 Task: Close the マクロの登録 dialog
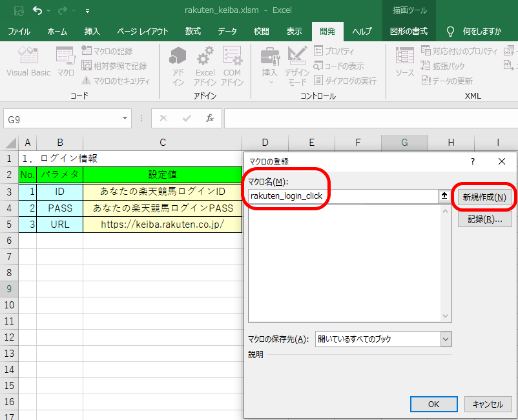(501, 161)
